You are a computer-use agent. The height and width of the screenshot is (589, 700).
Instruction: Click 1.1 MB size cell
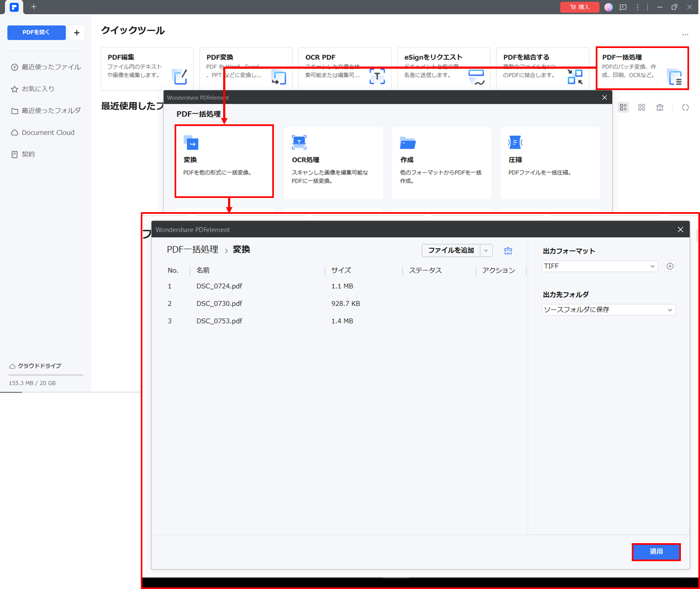(342, 286)
